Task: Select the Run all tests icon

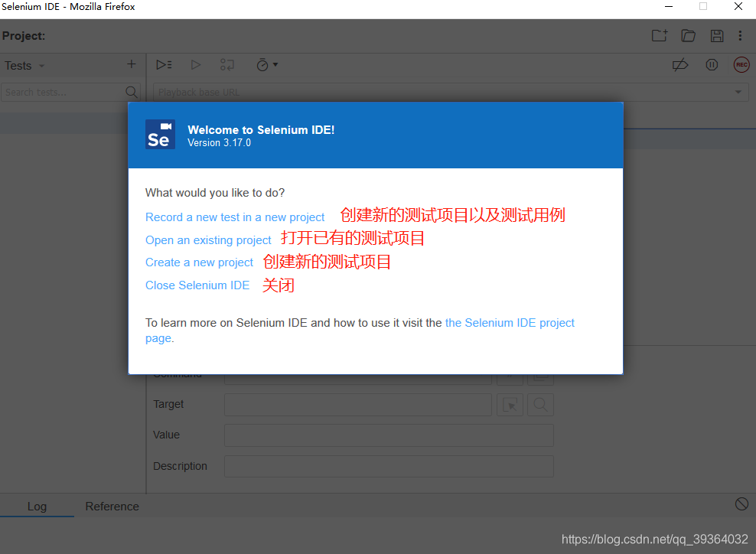Action: pos(163,64)
